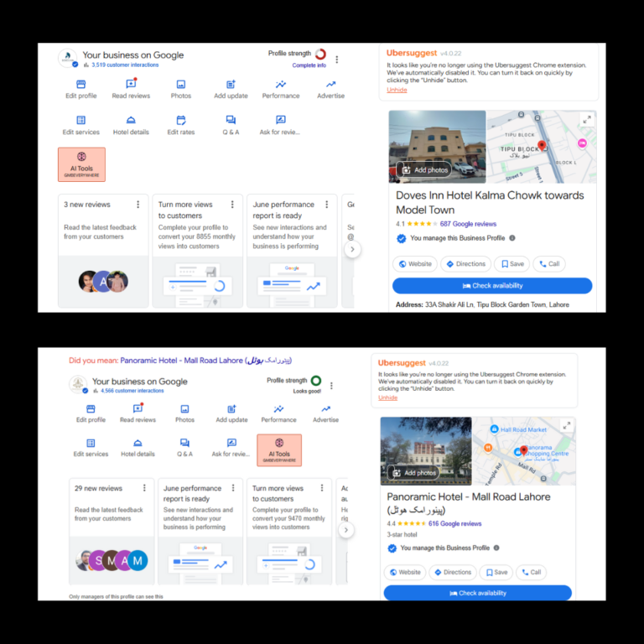Open Edit profile in Doves Inn panel

pos(80,90)
